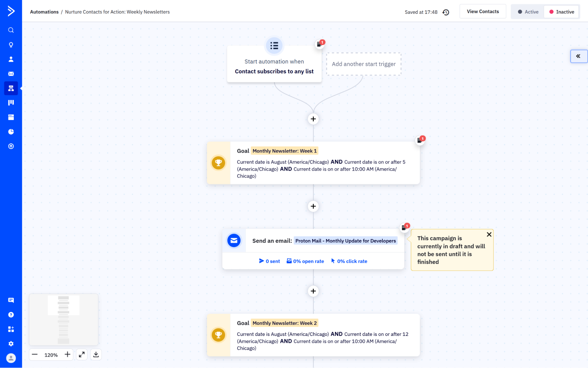
Task: Click the automation minimap thumbnail
Action: click(x=64, y=320)
